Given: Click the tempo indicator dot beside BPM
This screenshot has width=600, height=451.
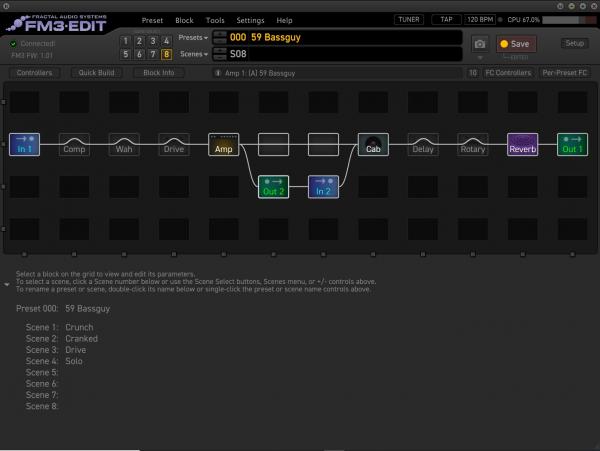Looking at the screenshot, I should (x=500, y=20).
